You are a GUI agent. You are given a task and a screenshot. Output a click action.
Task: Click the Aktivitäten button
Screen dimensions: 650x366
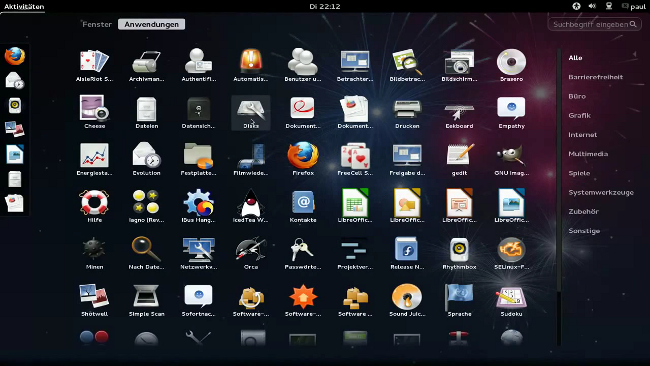(x=24, y=6)
